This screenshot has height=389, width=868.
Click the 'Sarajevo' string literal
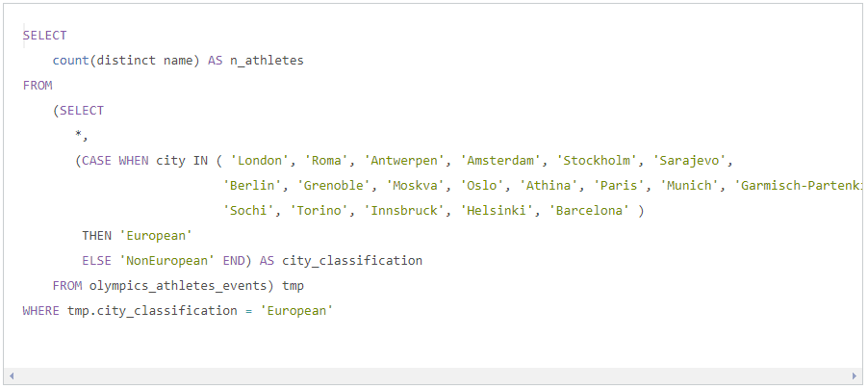pos(689,161)
